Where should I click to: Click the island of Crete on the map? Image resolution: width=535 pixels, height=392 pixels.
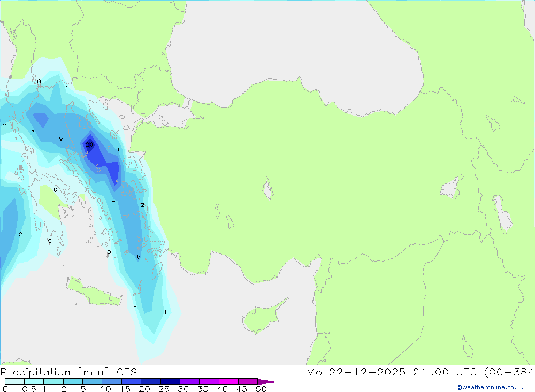[x=94, y=291]
